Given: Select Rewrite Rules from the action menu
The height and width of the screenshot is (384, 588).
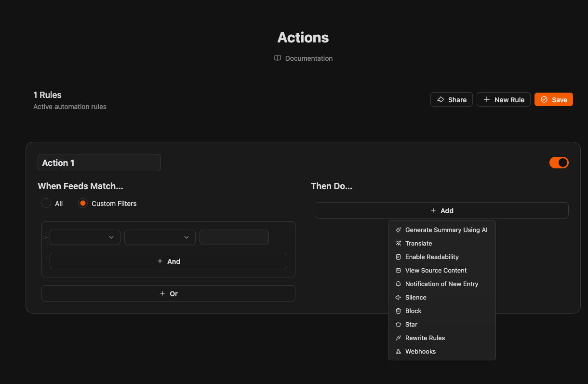Looking at the screenshot, I should click(425, 338).
